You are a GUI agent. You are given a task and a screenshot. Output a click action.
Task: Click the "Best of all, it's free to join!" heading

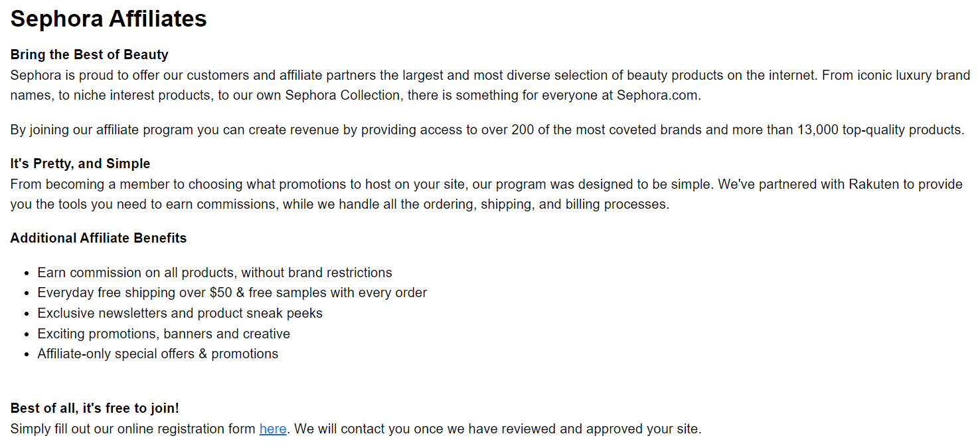point(94,408)
